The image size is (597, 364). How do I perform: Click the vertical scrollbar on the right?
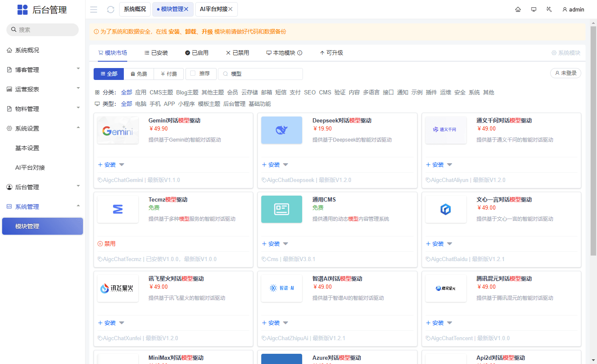593,140
